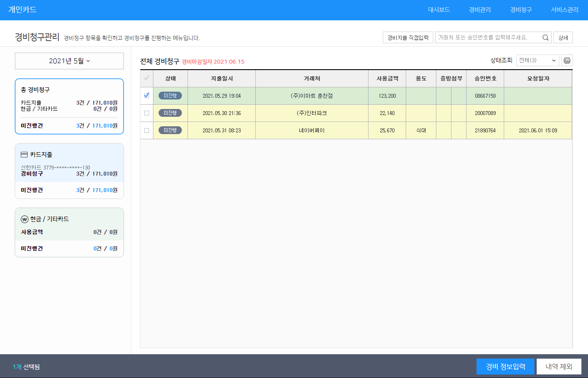Click the 경비지출 직접입력 button
The width and height of the screenshot is (588, 378).
pyautogui.click(x=407, y=38)
